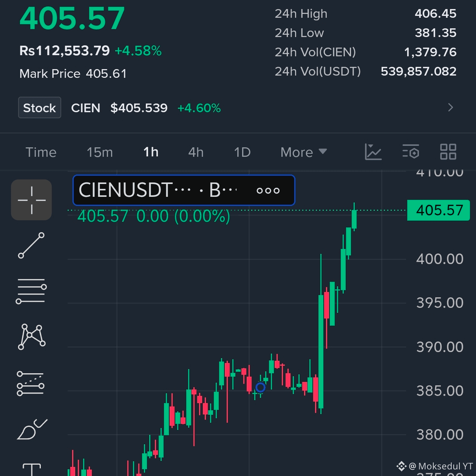Tap the 385.00 price axis label
This screenshot has width=476, height=476.
[x=440, y=391]
